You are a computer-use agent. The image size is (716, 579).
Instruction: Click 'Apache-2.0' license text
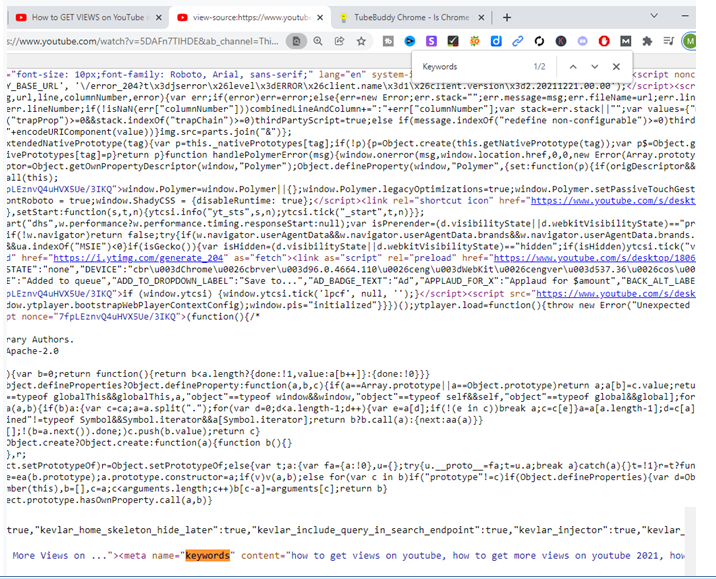[x=33, y=351]
